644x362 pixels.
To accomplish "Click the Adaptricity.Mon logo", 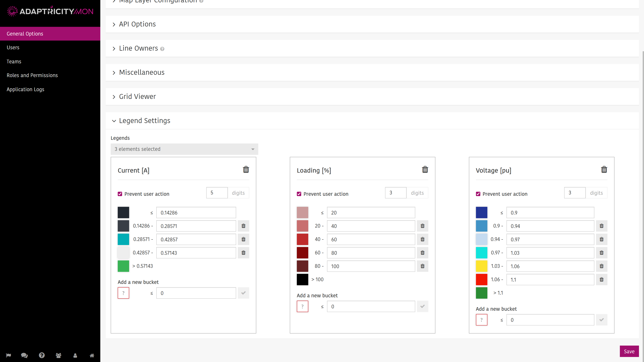I will (x=50, y=11).
